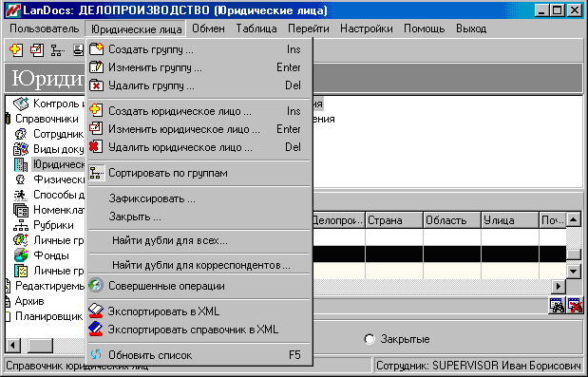Click the create group folder icon
The width and height of the screenshot is (588, 377).
click(x=96, y=49)
